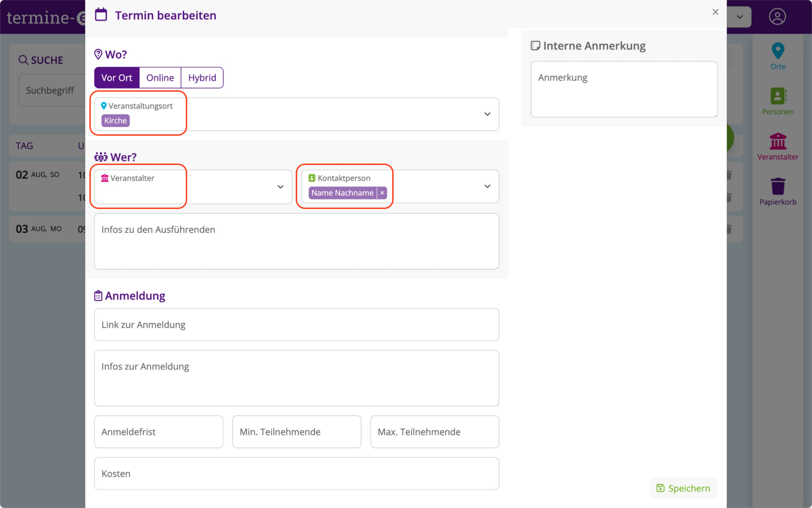Select the Hybrid location option
This screenshot has height=508, width=812.
202,78
